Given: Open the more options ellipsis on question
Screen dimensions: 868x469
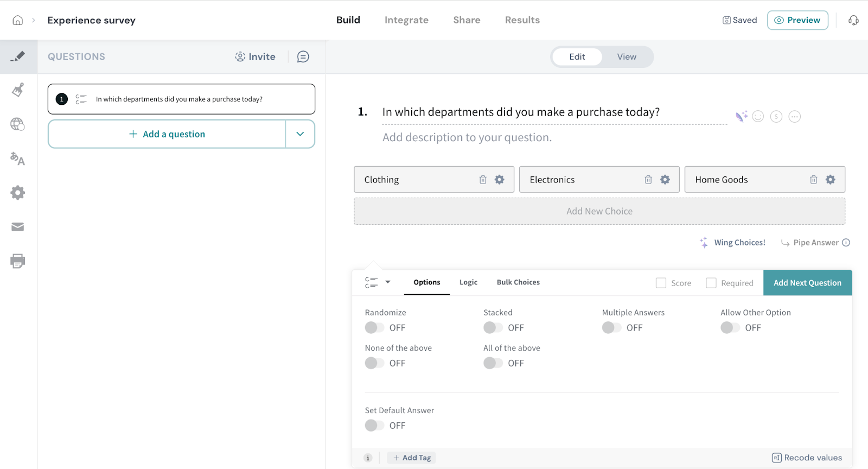Looking at the screenshot, I should 794,117.
